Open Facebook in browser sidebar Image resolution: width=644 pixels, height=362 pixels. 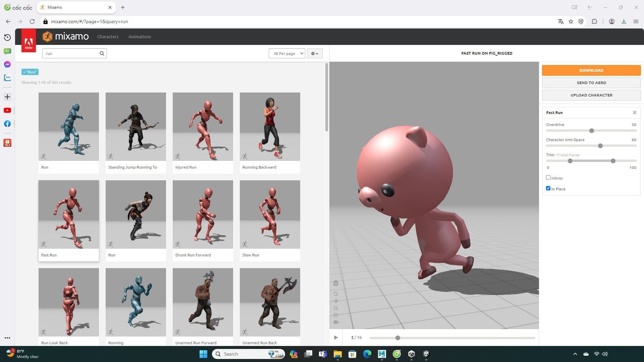tap(7, 124)
